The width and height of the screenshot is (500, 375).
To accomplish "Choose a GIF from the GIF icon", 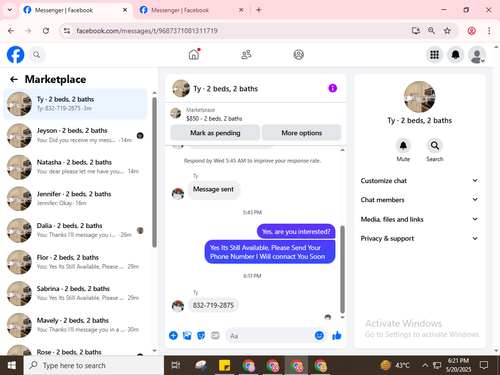I will [x=215, y=335].
